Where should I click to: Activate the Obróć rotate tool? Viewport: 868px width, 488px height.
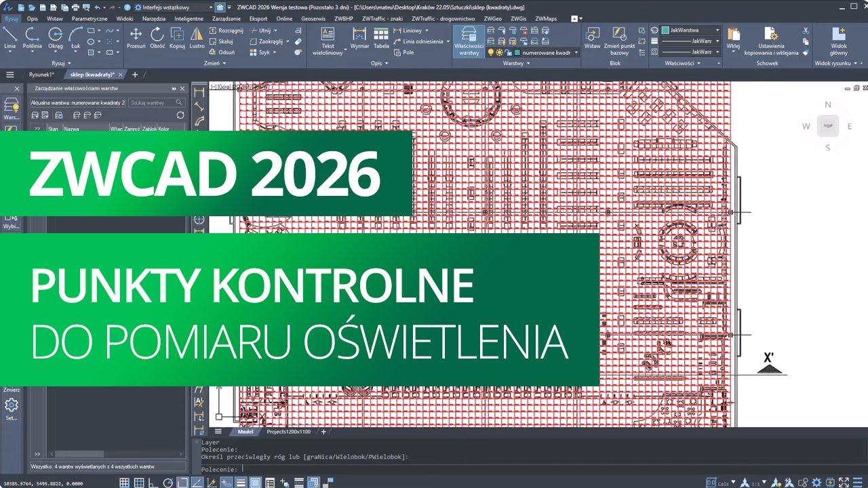[157, 38]
